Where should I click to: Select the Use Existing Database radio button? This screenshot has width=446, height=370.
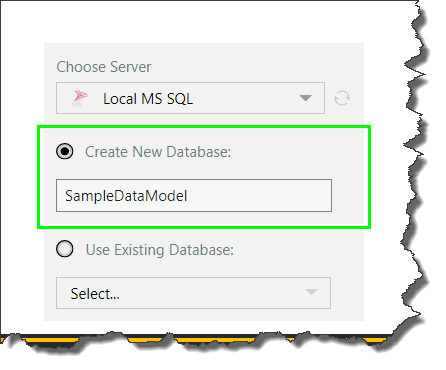65,249
